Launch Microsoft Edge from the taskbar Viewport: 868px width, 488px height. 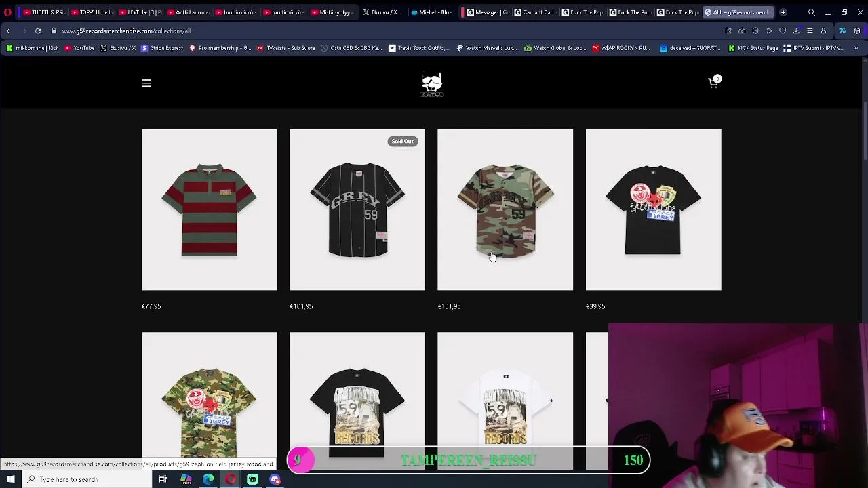coord(208,479)
